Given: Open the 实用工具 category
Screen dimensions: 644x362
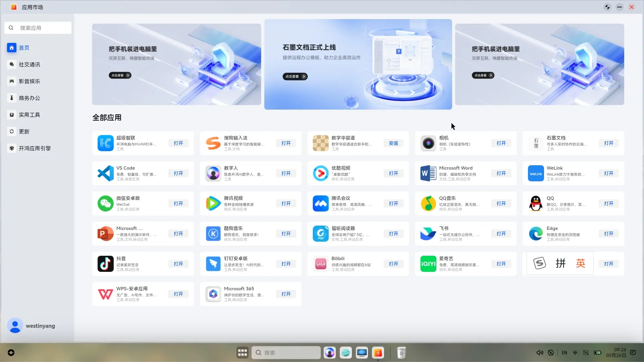Looking at the screenshot, I should [x=38, y=115].
